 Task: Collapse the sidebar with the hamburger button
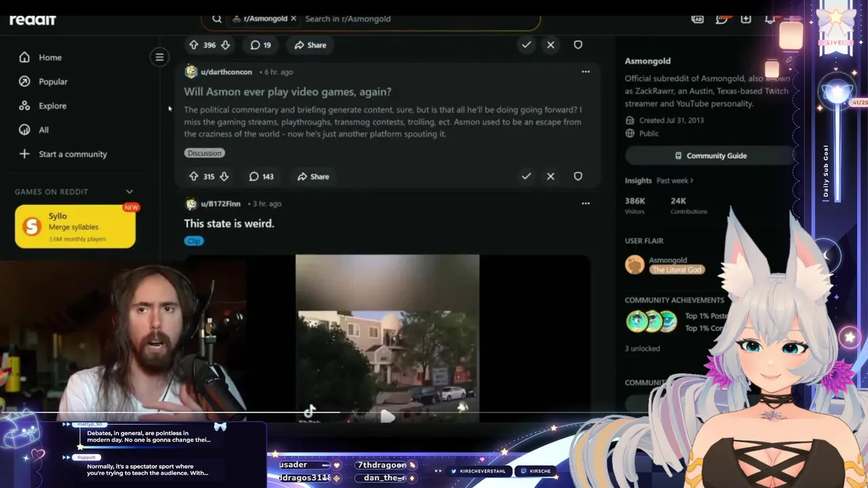[x=159, y=57]
